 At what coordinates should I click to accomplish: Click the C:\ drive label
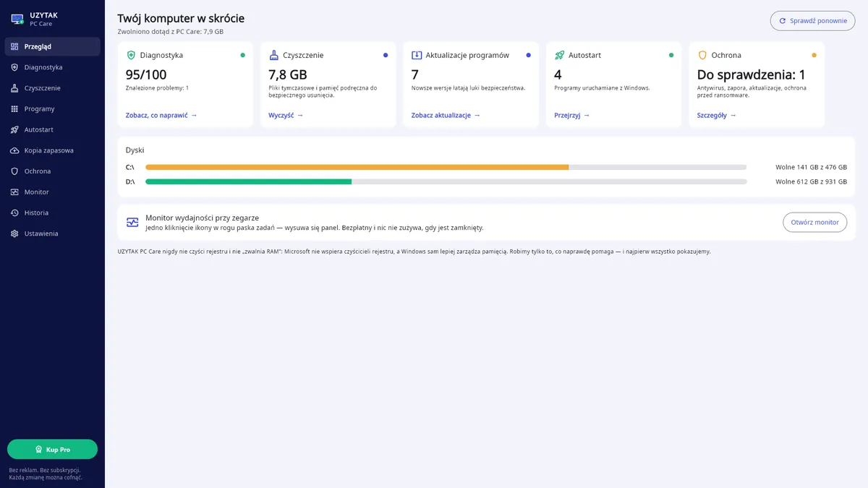click(x=130, y=167)
